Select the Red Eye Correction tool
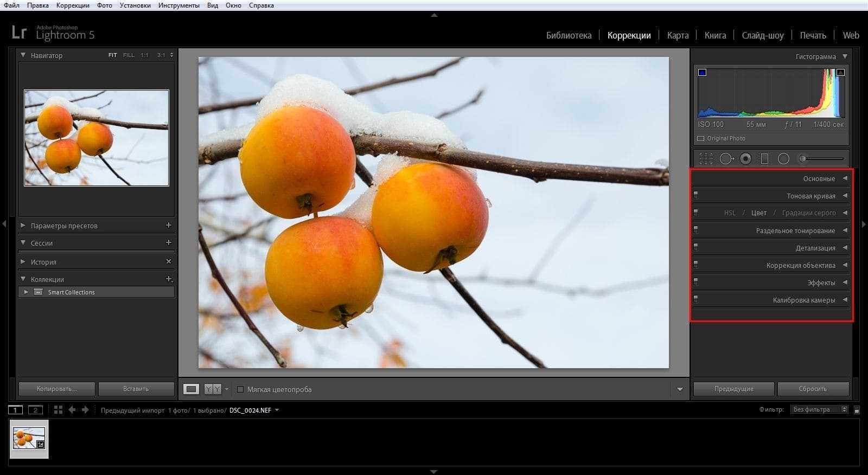 746,158
